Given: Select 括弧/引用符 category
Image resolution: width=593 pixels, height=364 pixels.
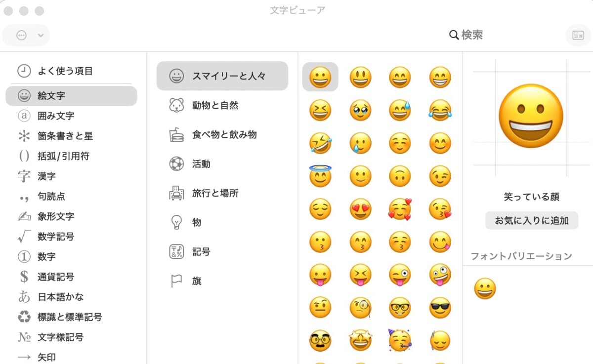Looking at the screenshot, I should pos(71,156).
